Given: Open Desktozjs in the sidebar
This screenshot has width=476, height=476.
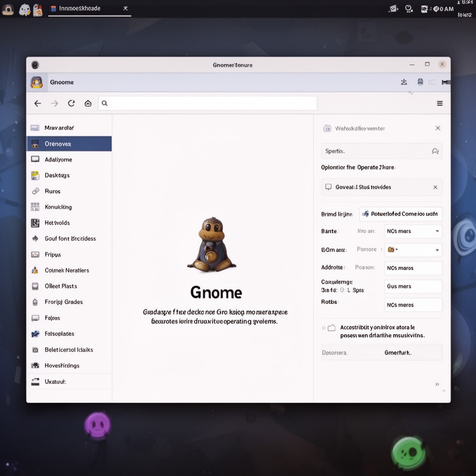Looking at the screenshot, I should pos(69,175).
